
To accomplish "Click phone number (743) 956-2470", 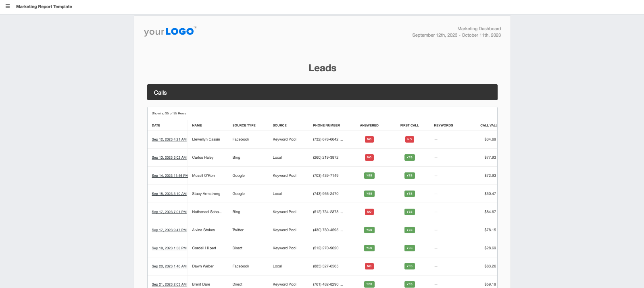I will [326, 194].
